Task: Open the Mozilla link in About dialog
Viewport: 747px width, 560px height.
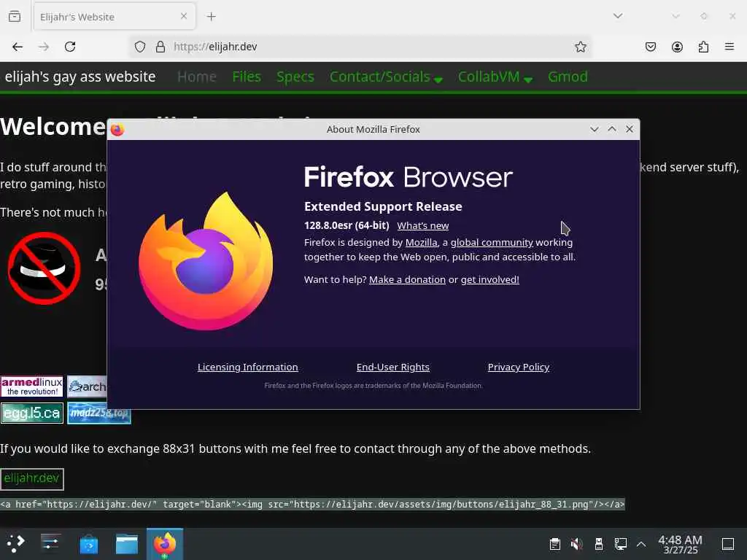Action: 421,242
